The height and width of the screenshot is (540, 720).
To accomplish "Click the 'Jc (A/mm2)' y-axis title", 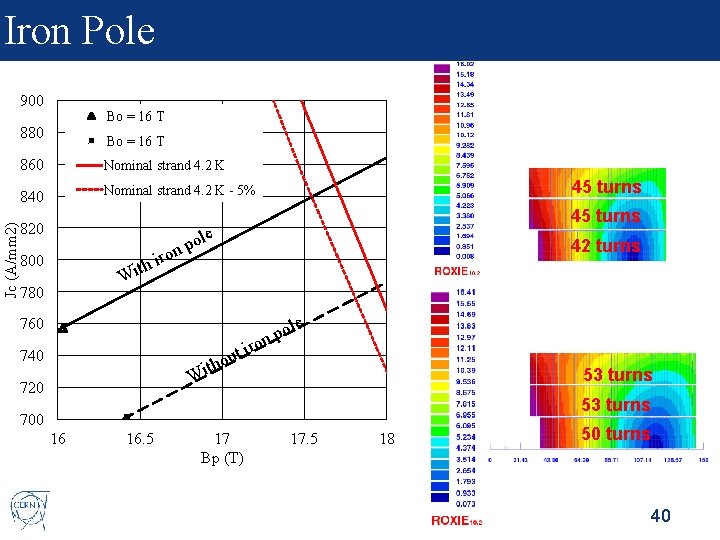I will tap(11, 260).
